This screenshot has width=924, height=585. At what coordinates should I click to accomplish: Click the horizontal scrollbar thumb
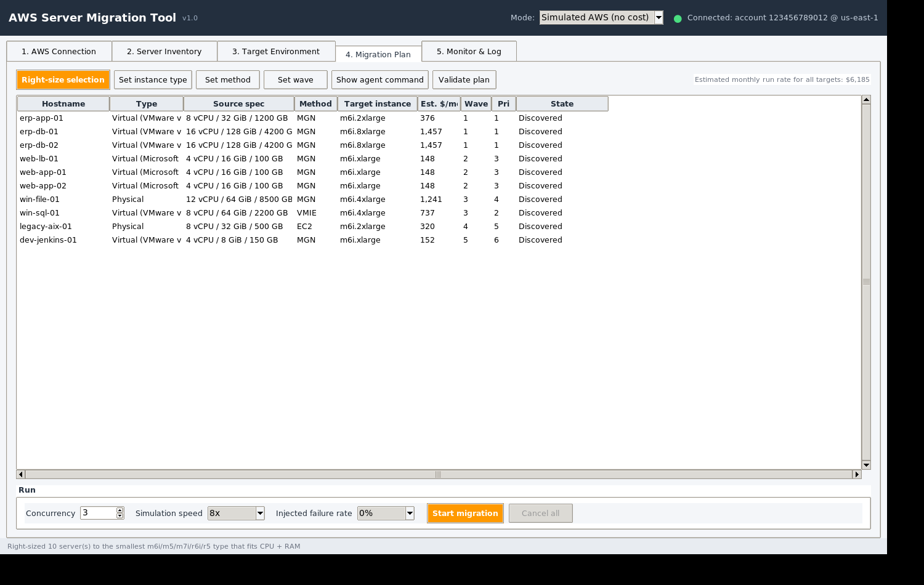[438, 474]
